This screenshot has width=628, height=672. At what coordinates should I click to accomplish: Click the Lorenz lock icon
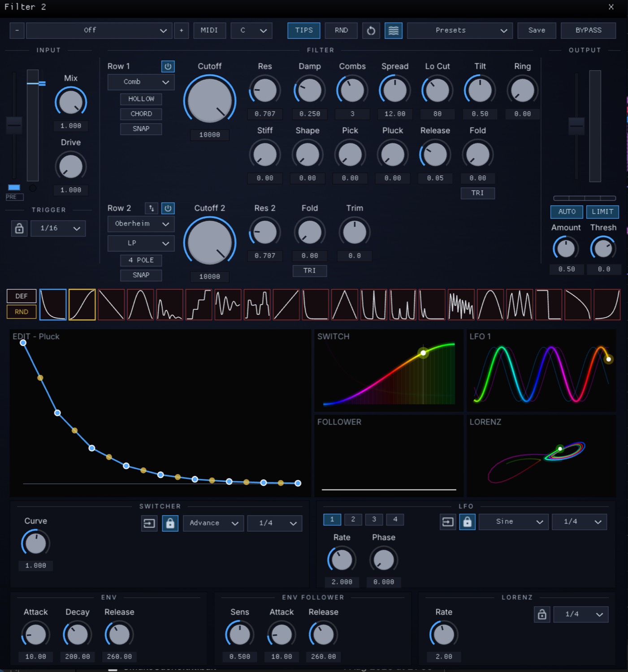point(542,614)
